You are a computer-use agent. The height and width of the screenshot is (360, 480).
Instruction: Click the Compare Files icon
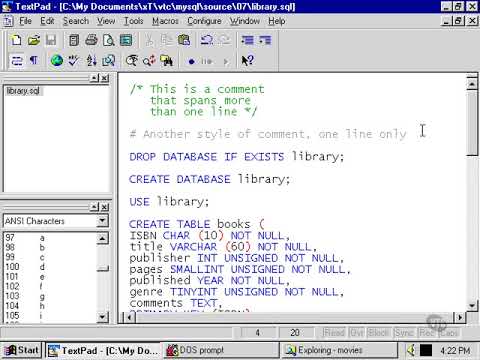coord(109,61)
